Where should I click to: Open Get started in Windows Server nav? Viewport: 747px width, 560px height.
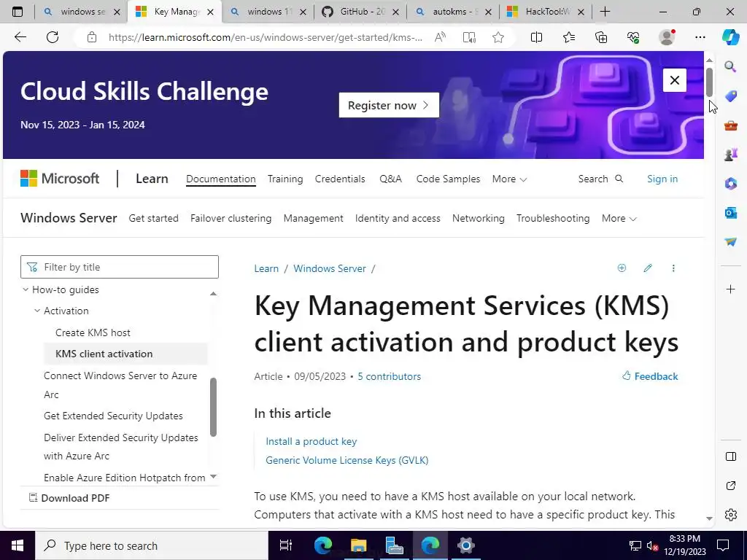click(153, 218)
